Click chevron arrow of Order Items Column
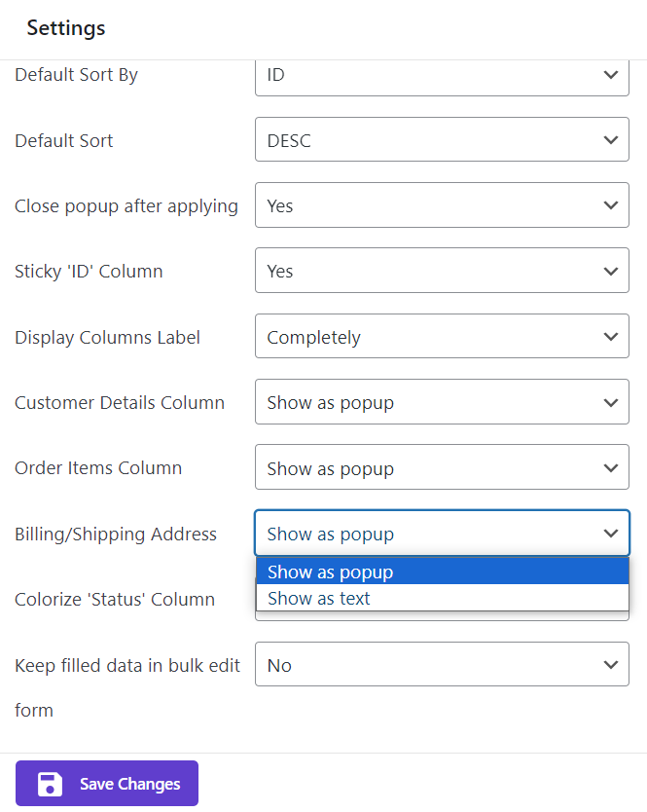 (610, 468)
